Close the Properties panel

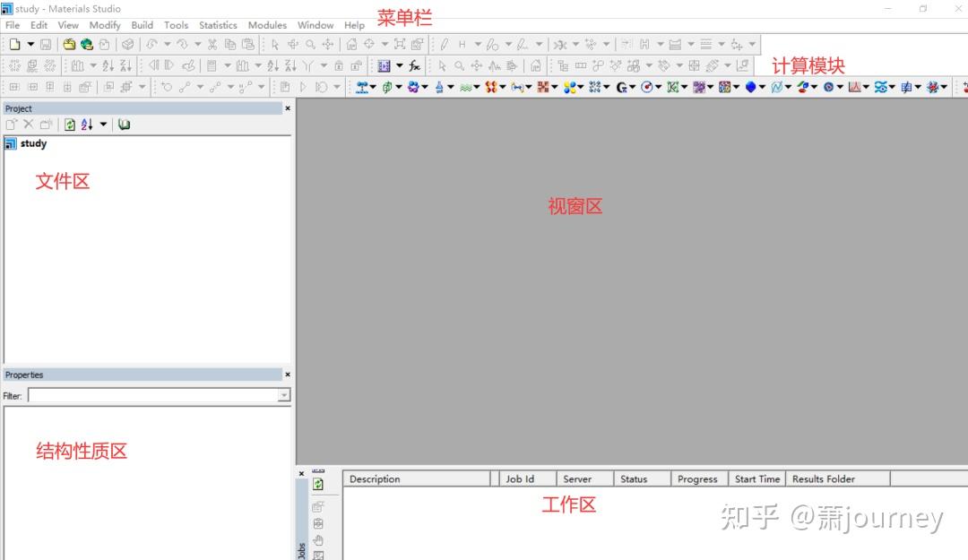pyautogui.click(x=287, y=375)
